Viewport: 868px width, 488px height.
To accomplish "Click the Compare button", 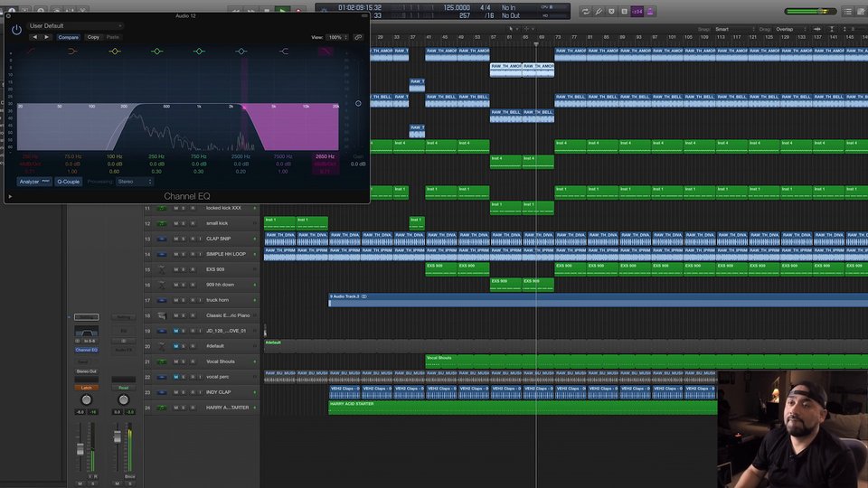I will pos(68,37).
